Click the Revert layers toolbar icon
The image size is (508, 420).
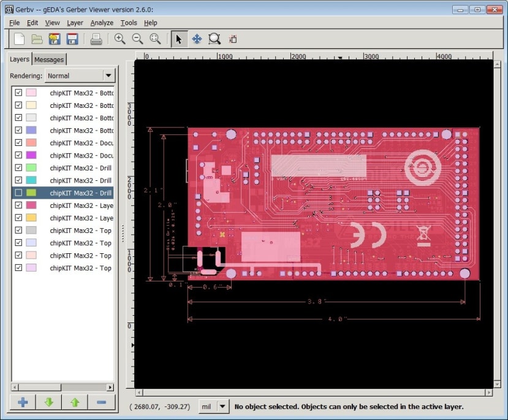tap(55, 39)
